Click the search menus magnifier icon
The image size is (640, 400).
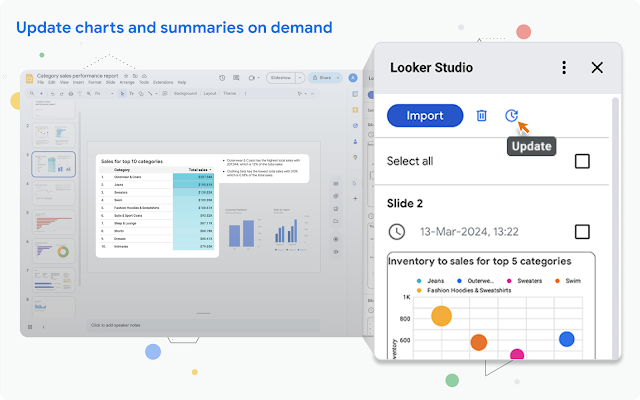point(32,93)
